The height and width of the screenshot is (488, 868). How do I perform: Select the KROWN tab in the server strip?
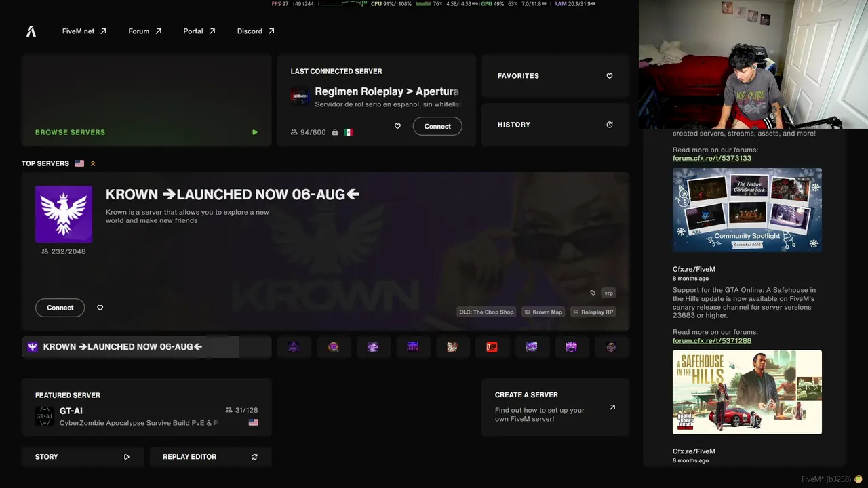[x=146, y=347]
